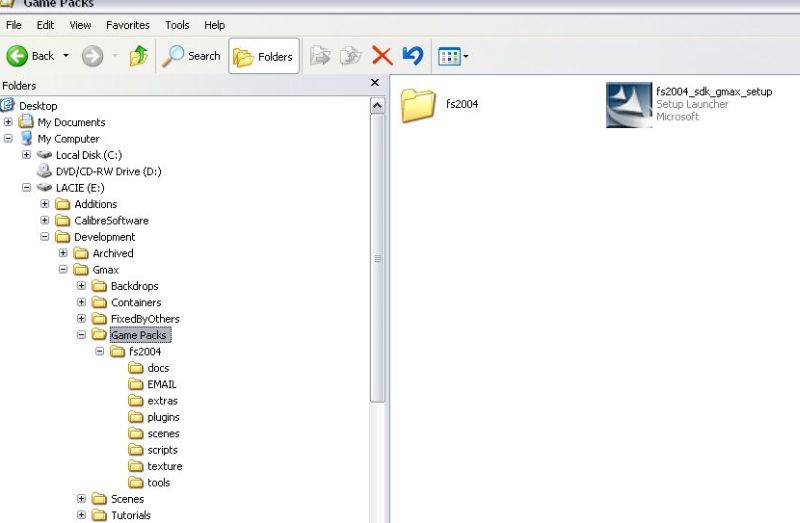Open the Back button history dropdown arrow
The width and height of the screenshot is (800, 523).
(x=67, y=56)
